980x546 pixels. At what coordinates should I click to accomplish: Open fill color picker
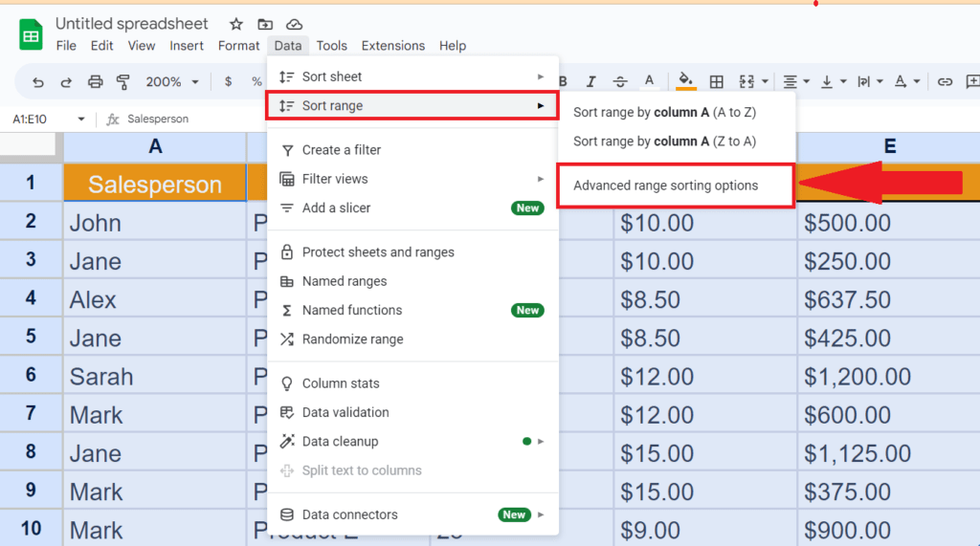coord(685,80)
